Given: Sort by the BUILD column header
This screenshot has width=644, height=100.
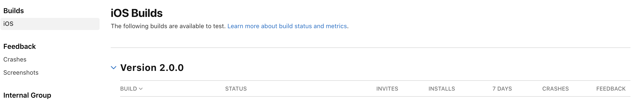Looking at the screenshot, I should click(x=129, y=89).
